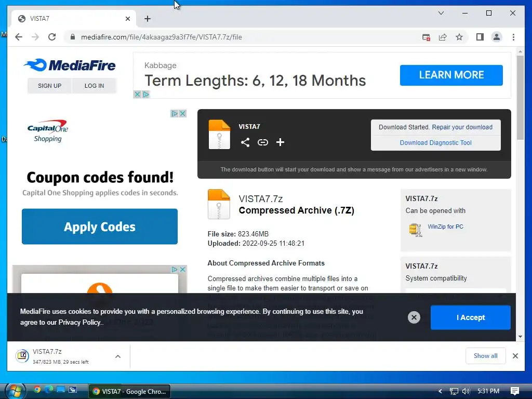View site info via padlock icon
The width and height of the screenshot is (532, 399).
[x=72, y=37]
